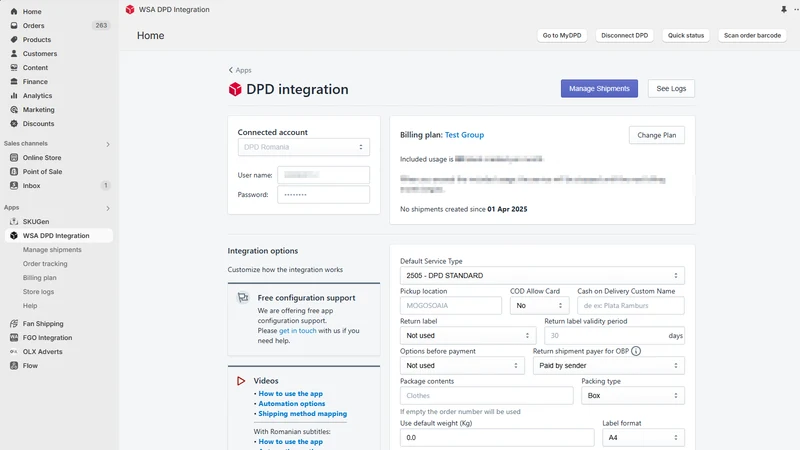Click the Package contents field
Viewport: 800px width, 450px height.
click(487, 395)
